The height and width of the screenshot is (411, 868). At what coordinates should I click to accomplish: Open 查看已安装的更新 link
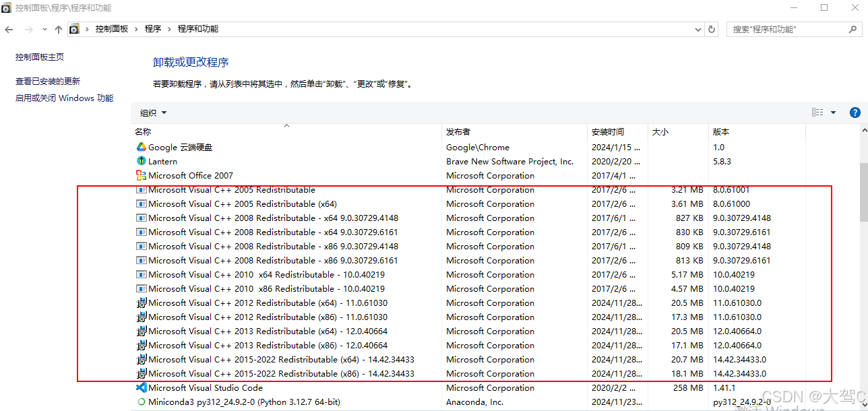(x=48, y=81)
